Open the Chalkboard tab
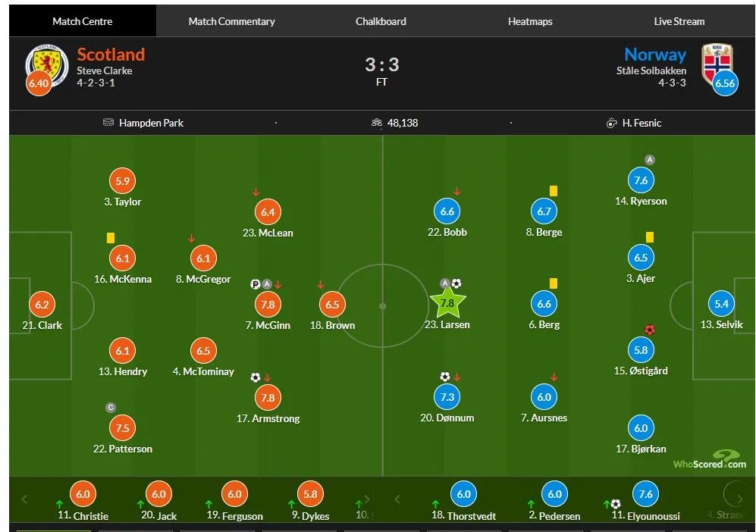The height and width of the screenshot is (532, 756). click(x=381, y=21)
